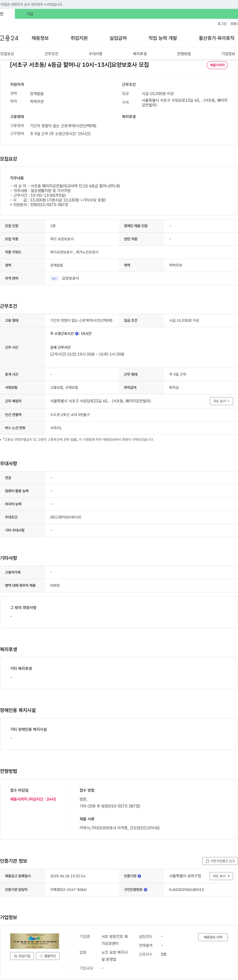This screenshot has width=238, height=980.
Task: Open the 실업급여 menu
Action: coord(118,38)
